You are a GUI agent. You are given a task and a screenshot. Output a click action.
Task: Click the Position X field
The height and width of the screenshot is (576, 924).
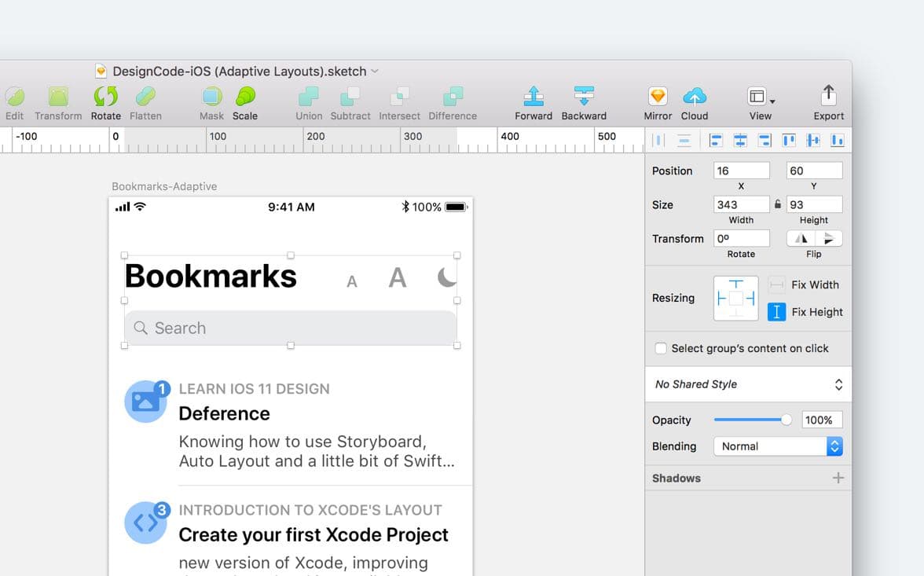pos(742,171)
